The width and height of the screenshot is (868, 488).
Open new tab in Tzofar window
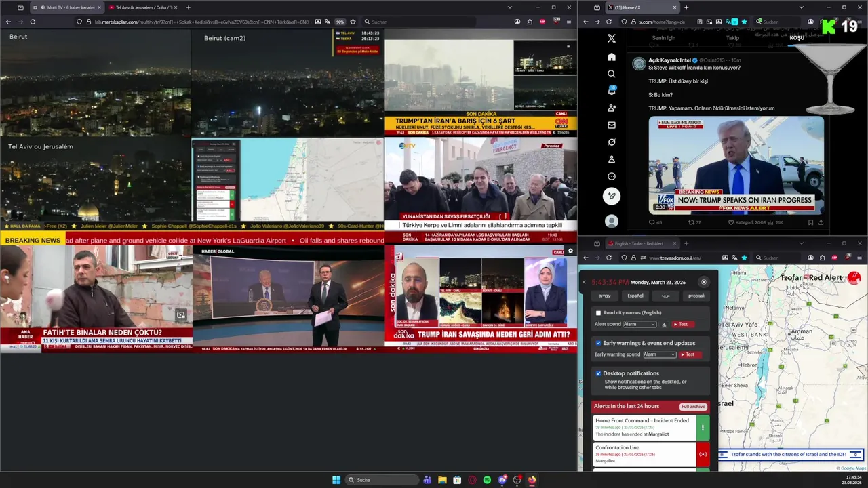pos(686,243)
